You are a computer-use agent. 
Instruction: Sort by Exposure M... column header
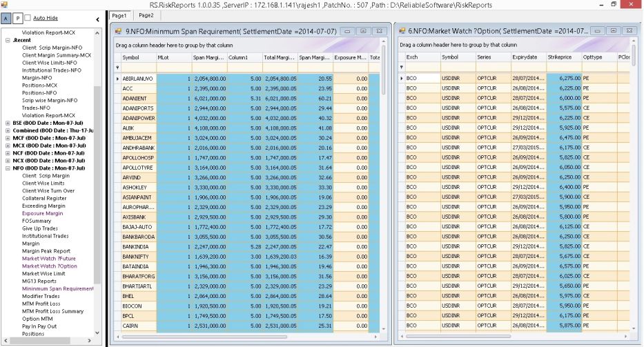click(x=351, y=57)
